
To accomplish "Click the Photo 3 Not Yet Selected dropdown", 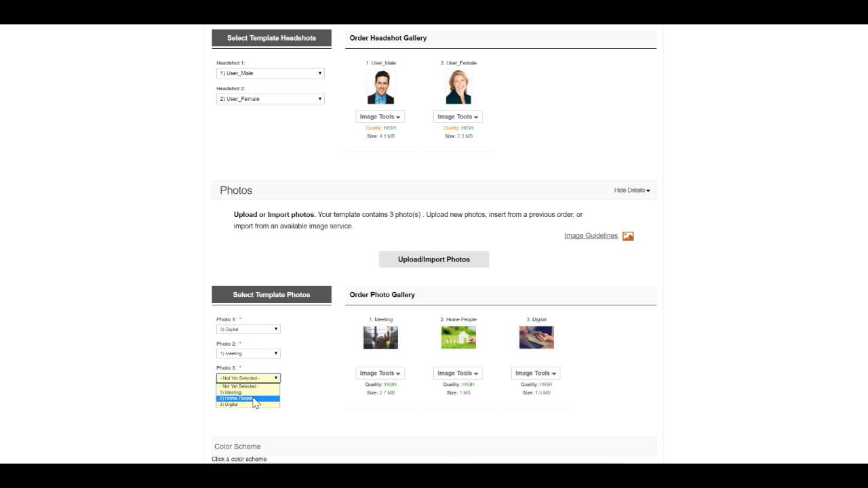I will click(248, 378).
